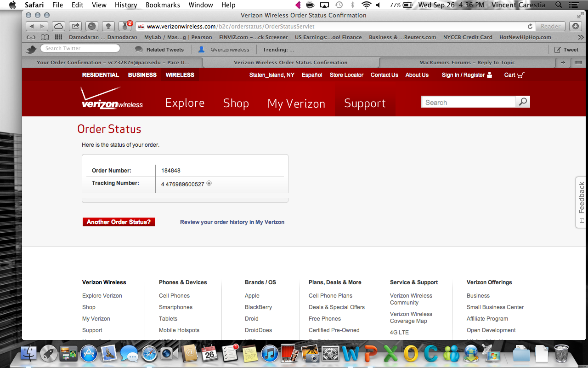Click the Sign In / Register link
Screen dimensions: 588x368
(467, 75)
